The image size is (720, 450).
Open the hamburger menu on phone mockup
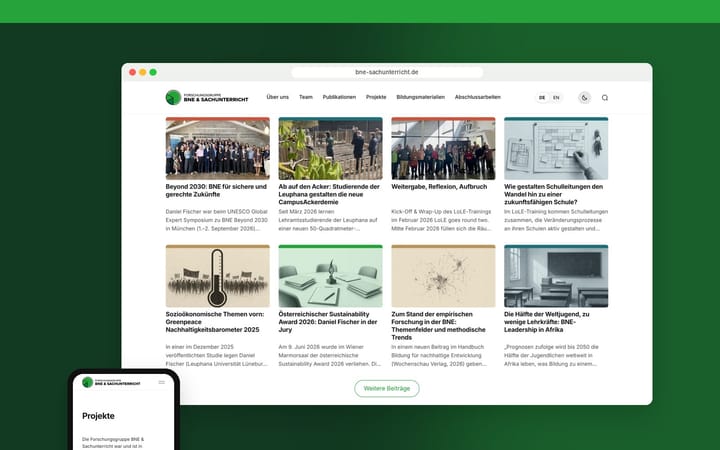click(x=162, y=382)
